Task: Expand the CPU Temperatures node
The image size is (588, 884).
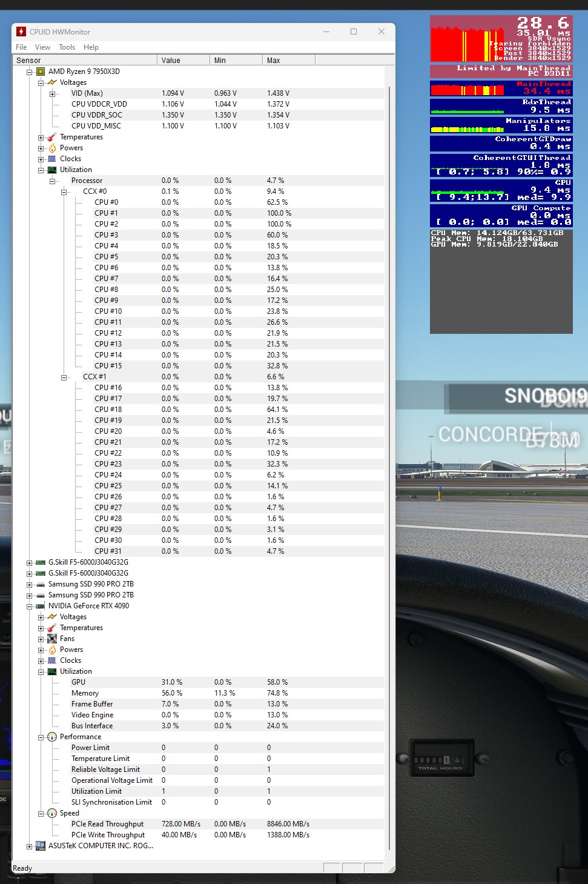Action: click(41, 137)
